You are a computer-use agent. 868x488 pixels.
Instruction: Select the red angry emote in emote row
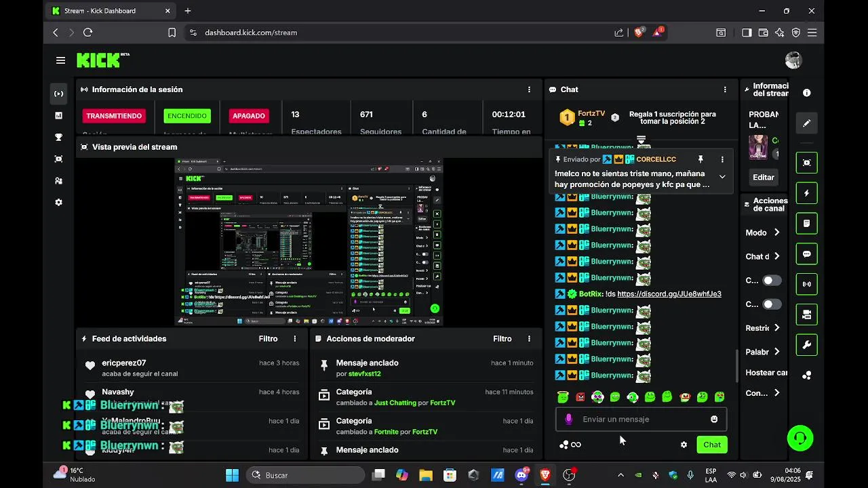pyautogui.click(x=580, y=397)
